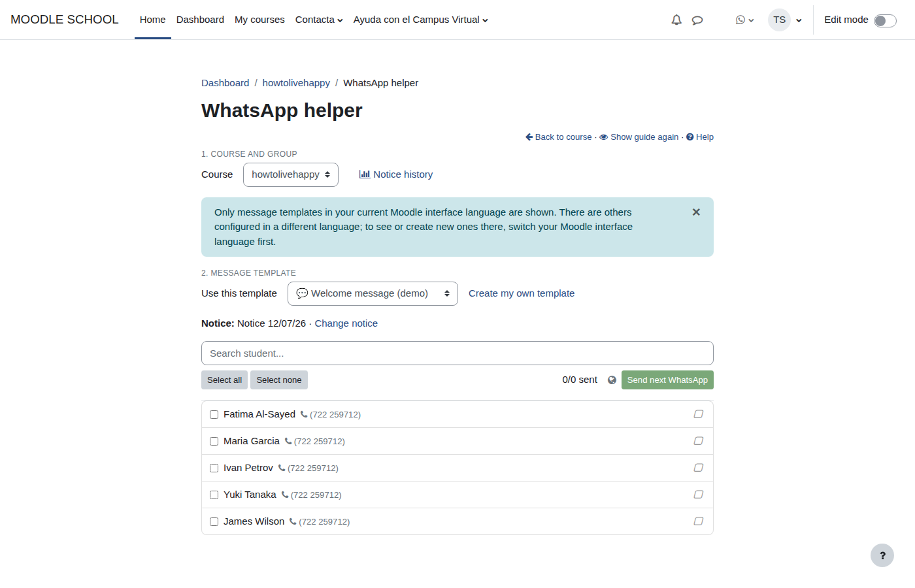Expand Ayuda con el Campus Virtual menu
The width and height of the screenshot is (915, 588).
click(421, 20)
